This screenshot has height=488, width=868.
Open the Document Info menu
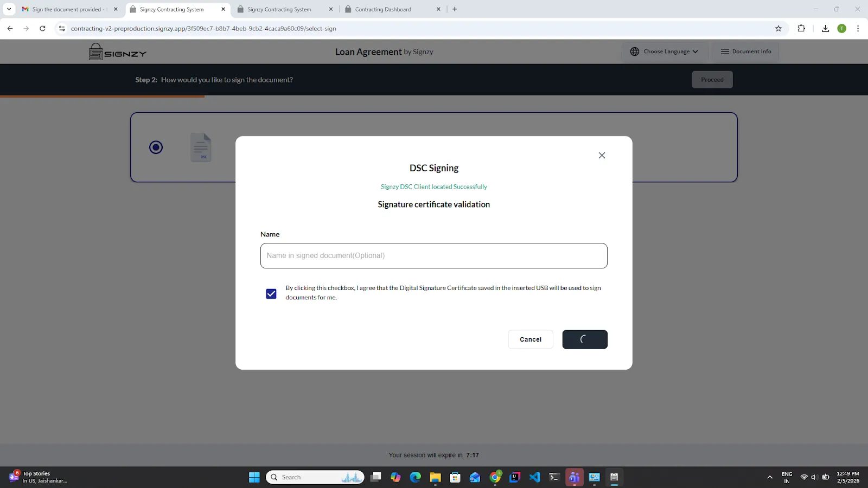click(x=746, y=52)
